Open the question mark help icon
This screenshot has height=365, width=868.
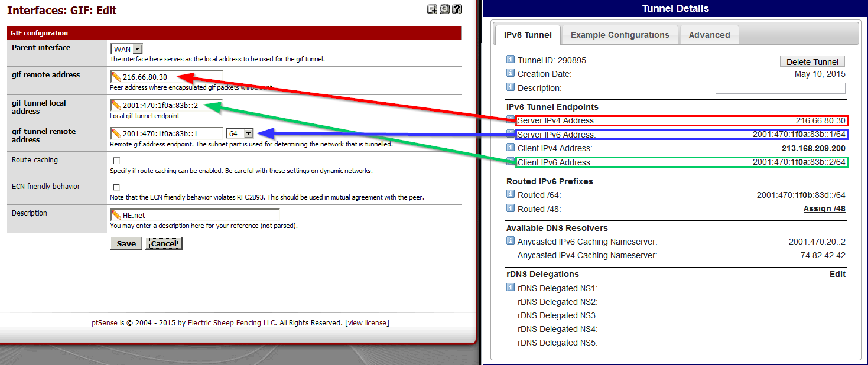(457, 9)
